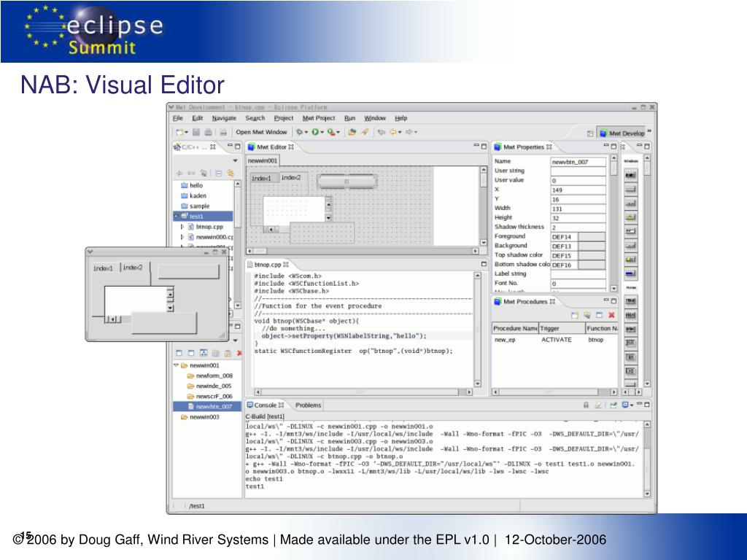The width and height of the screenshot is (747, 560).
Task: Click the selected button widget on editor canvas
Action: 347,181
